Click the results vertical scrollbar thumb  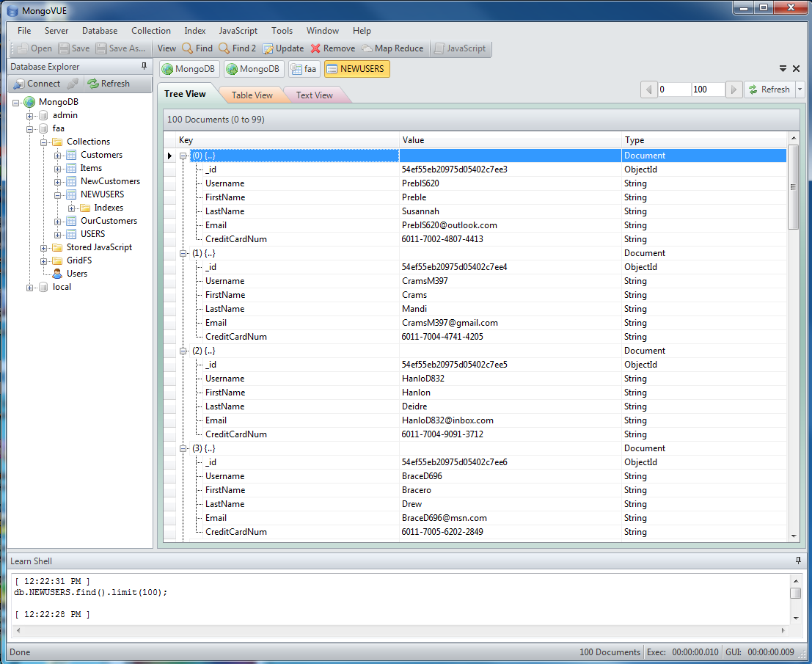pyautogui.click(x=793, y=187)
